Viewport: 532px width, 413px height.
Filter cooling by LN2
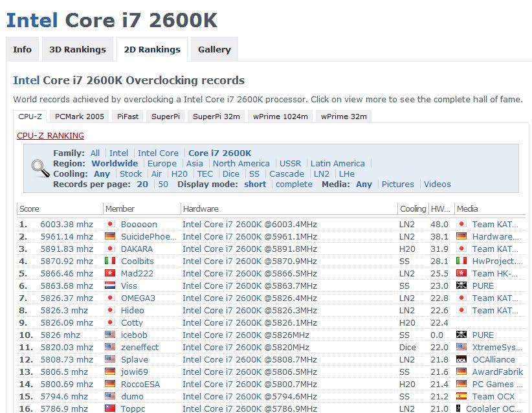[321, 174]
